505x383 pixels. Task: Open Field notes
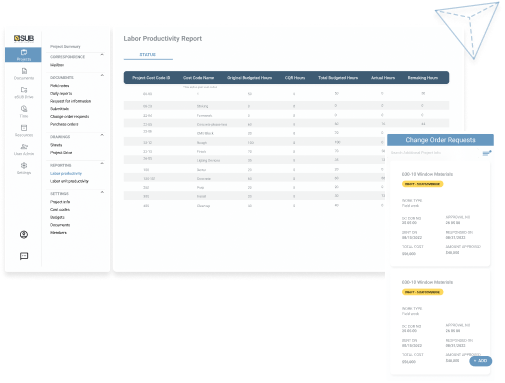[x=60, y=86]
